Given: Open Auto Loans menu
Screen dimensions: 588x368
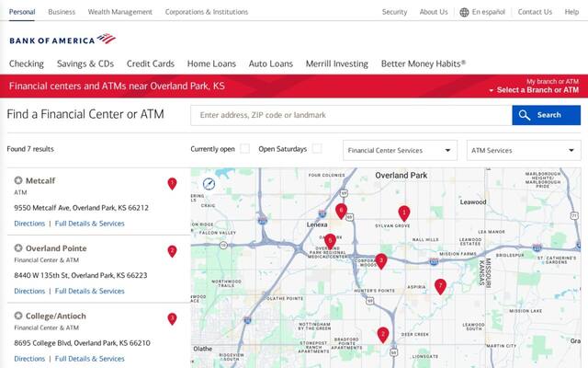Looking at the screenshot, I should pos(271,63).
